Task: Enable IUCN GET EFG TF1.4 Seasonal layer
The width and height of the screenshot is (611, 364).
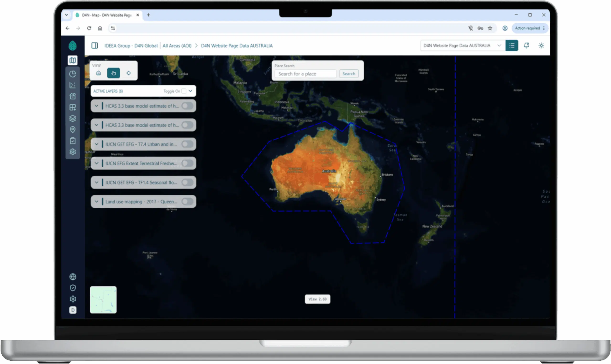Action: click(188, 183)
